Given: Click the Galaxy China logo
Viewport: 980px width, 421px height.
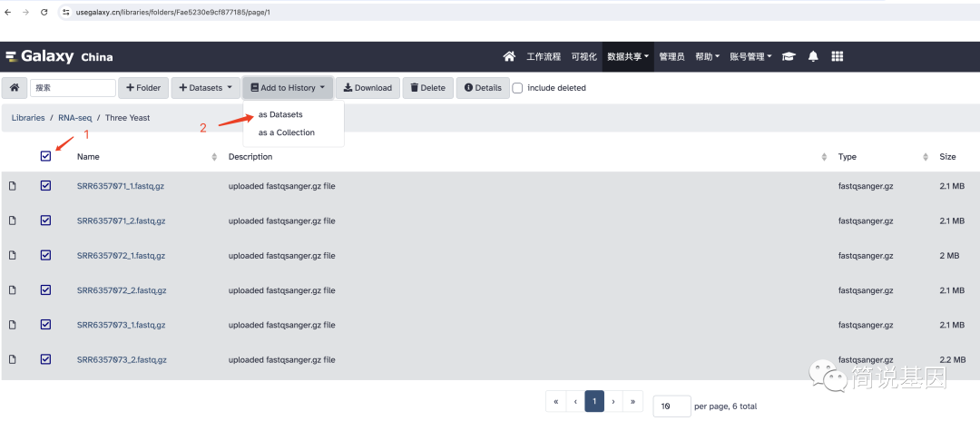Looking at the screenshot, I should [59, 56].
